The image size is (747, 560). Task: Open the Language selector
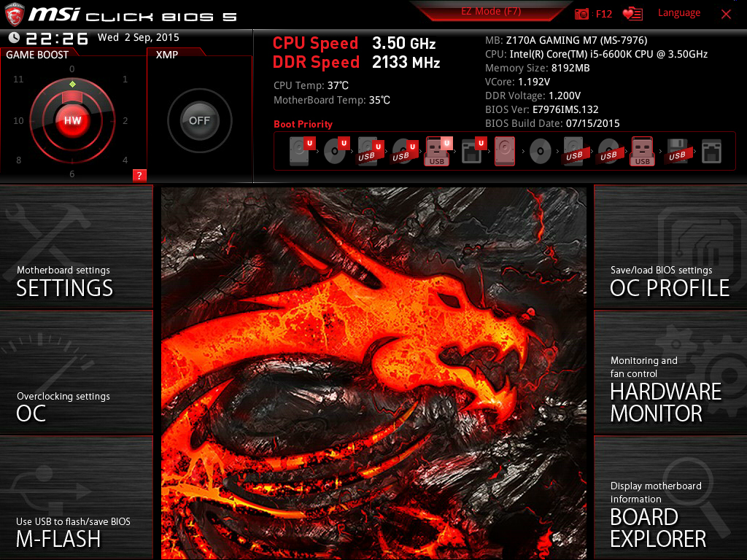click(679, 13)
